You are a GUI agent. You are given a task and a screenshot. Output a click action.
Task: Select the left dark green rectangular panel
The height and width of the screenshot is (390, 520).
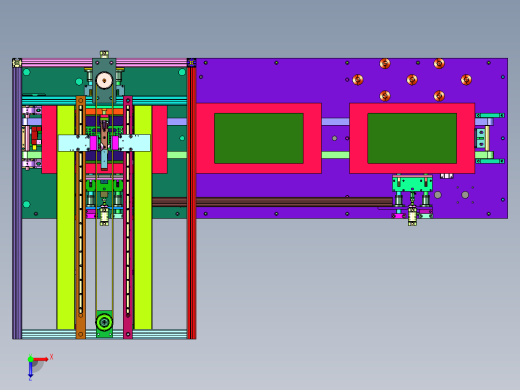[x=259, y=138]
